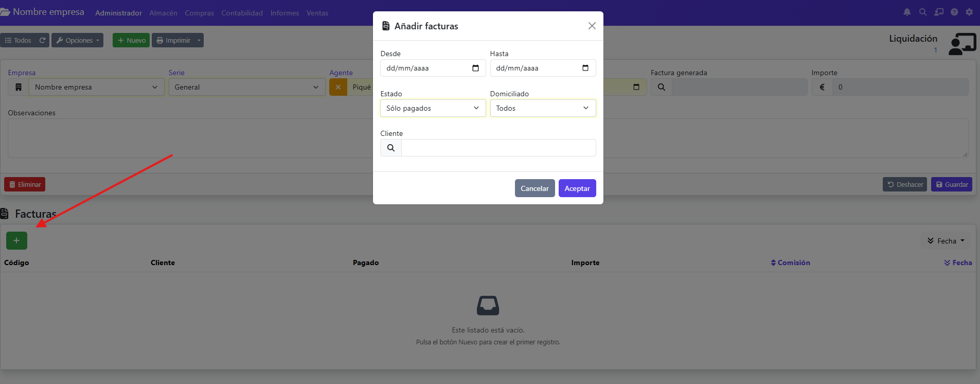Viewport: 980px width, 384px height.
Task: Open the Contabilidad menu
Action: [242, 13]
